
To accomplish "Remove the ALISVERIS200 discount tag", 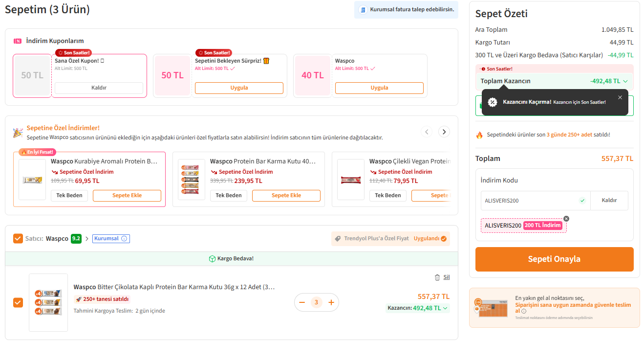I will pos(566,219).
